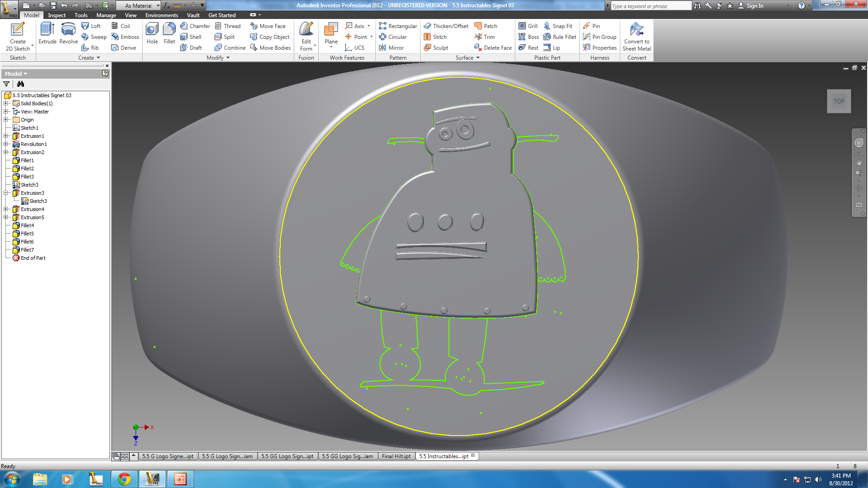The height and width of the screenshot is (488, 868).
Task: Select the Mirror tool
Action: 391,48
